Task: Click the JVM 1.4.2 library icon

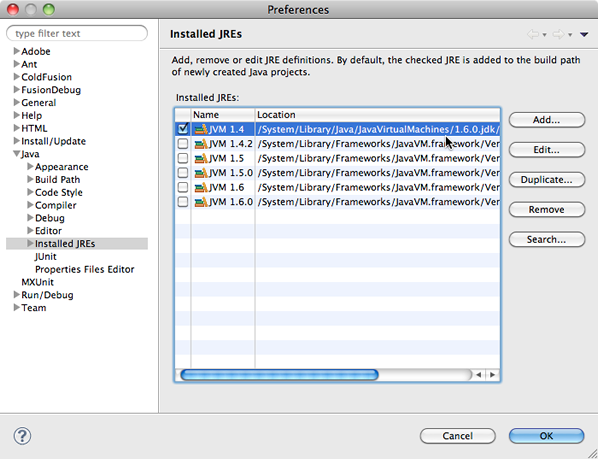Action: click(201, 144)
